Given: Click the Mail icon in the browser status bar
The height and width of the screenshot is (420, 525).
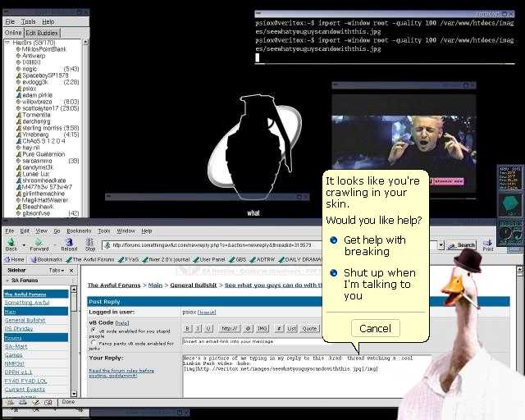Looking at the screenshot, I should point(23,402).
